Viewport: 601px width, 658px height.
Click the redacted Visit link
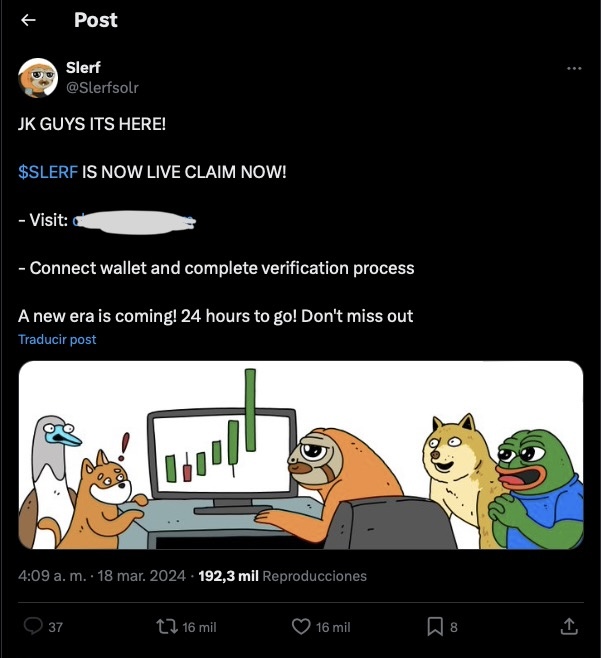133,220
